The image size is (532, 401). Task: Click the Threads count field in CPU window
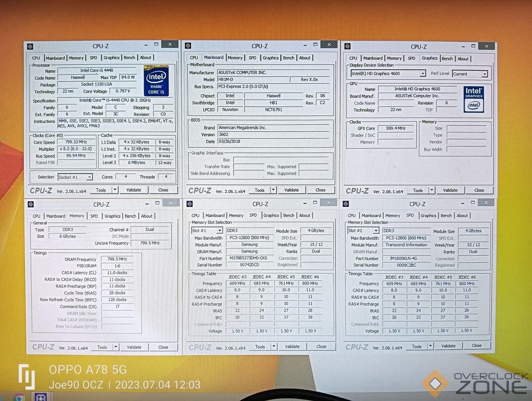(166, 177)
